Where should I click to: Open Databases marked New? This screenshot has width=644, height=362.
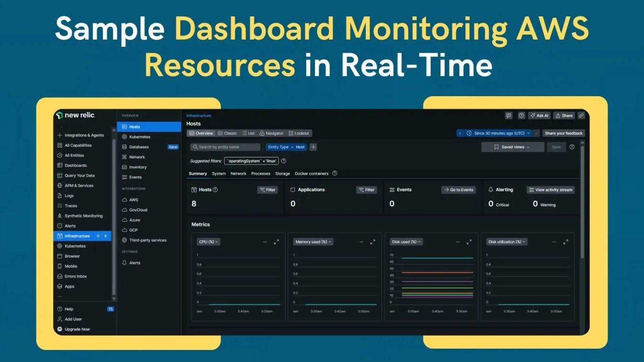(x=150, y=147)
